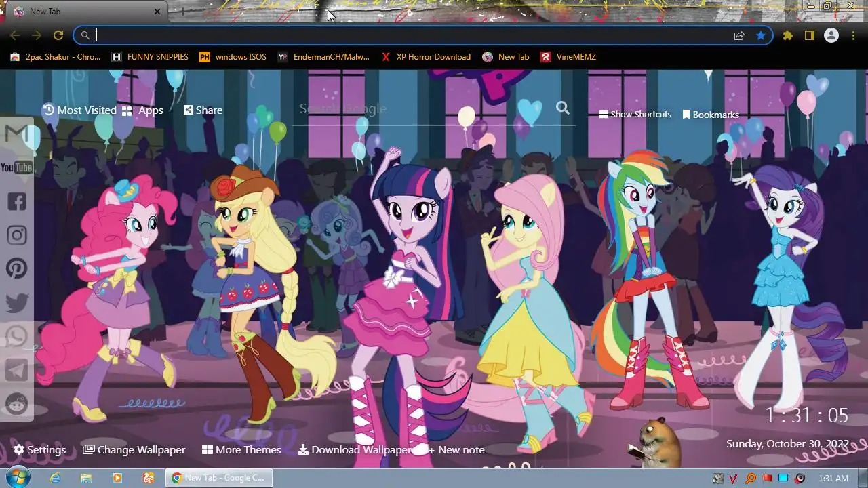
Task: Click the browser back arrow
Action: coord(15,35)
